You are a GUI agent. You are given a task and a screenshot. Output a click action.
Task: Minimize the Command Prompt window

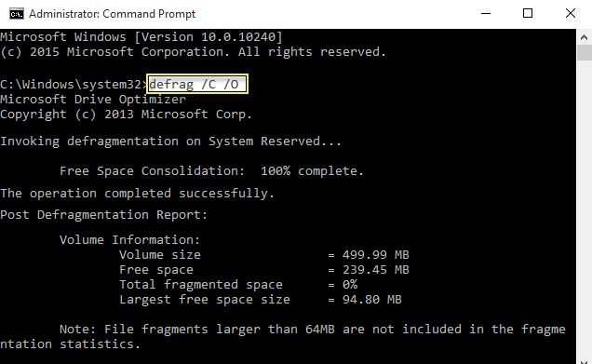pos(486,14)
